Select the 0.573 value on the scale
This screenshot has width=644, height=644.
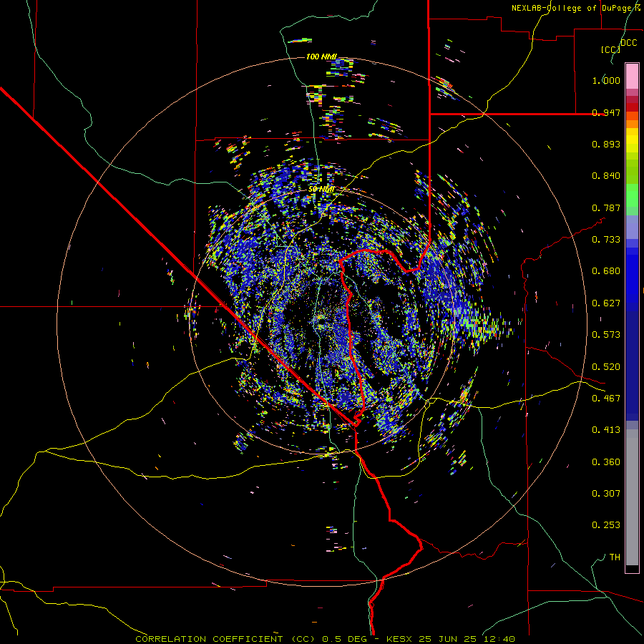606,335
